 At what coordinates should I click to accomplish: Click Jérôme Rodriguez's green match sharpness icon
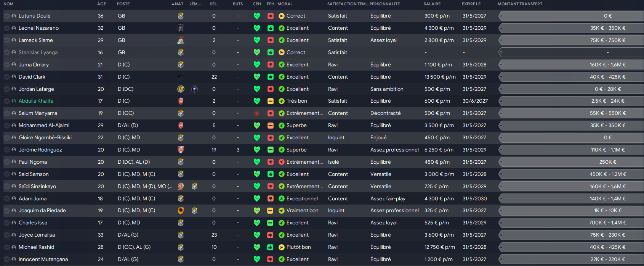click(270, 150)
